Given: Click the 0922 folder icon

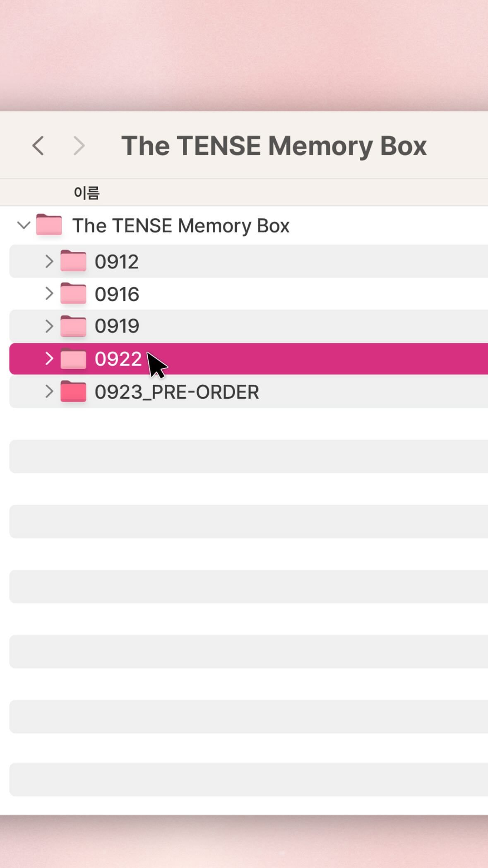Looking at the screenshot, I should (x=73, y=359).
